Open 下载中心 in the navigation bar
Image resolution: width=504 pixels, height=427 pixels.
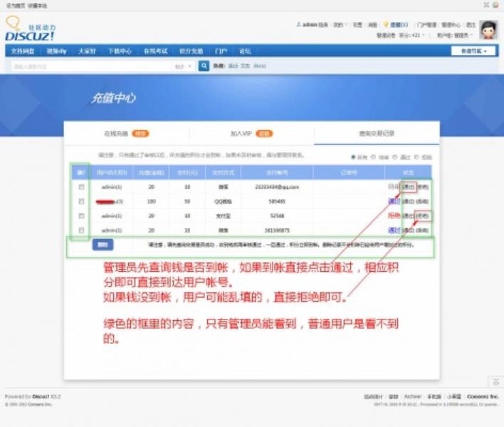[120, 51]
